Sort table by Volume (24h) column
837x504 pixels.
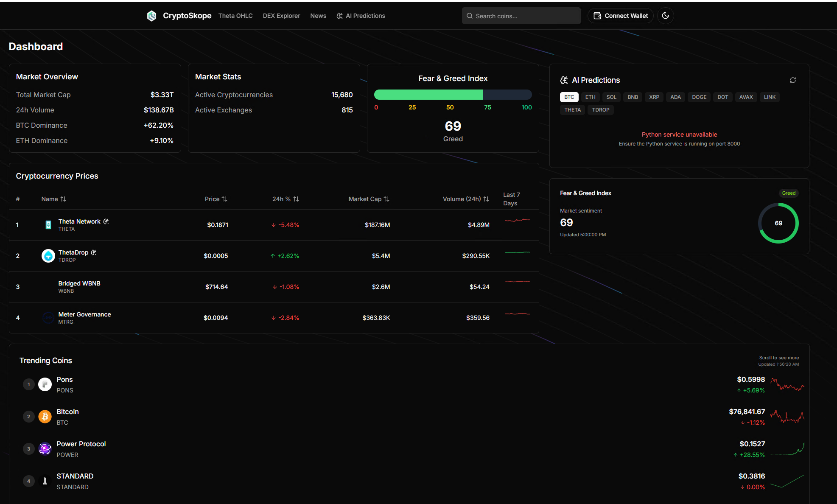click(466, 199)
